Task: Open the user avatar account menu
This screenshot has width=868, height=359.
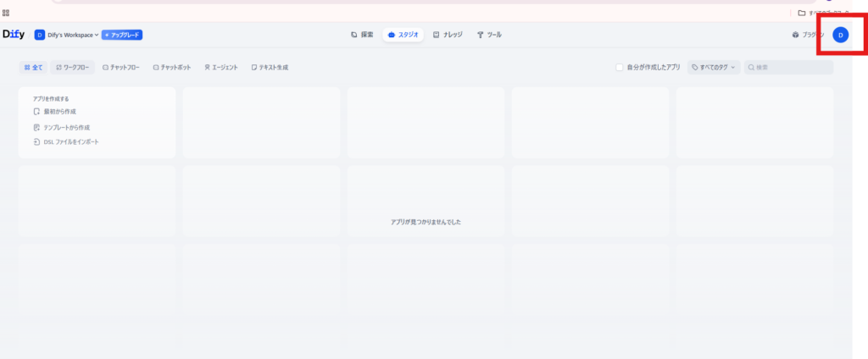Action: (x=840, y=35)
